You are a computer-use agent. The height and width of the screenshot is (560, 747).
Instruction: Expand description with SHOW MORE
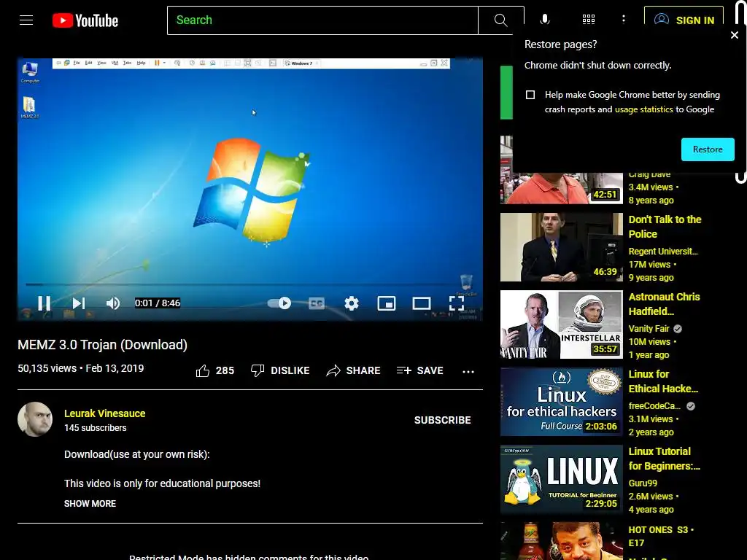tap(90, 503)
